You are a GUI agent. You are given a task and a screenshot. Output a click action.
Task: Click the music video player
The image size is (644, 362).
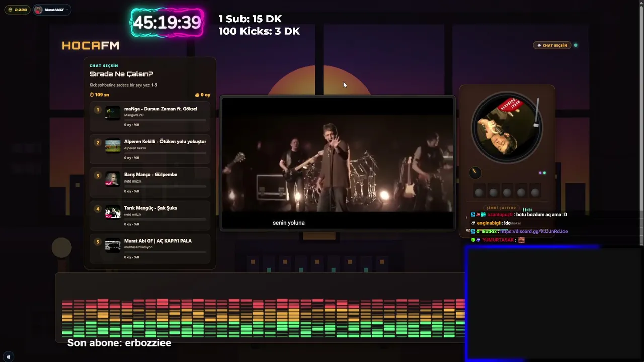point(338,163)
